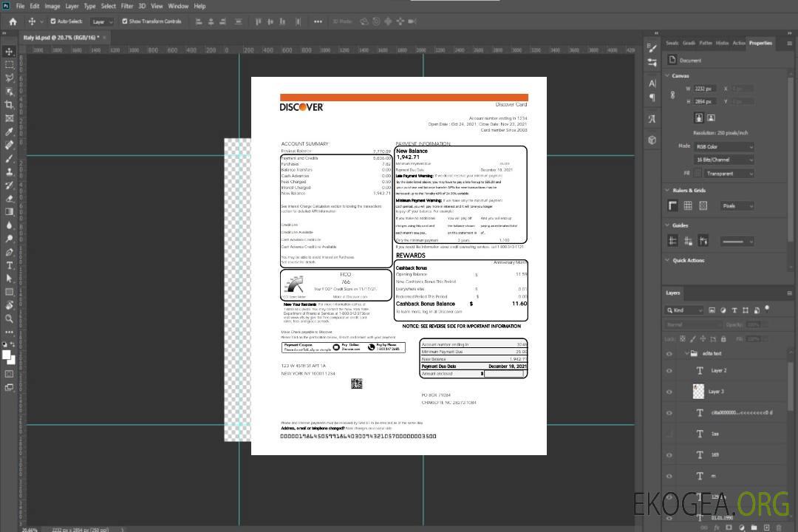
Task: Select the Healing Brush tool
Action: [9, 145]
